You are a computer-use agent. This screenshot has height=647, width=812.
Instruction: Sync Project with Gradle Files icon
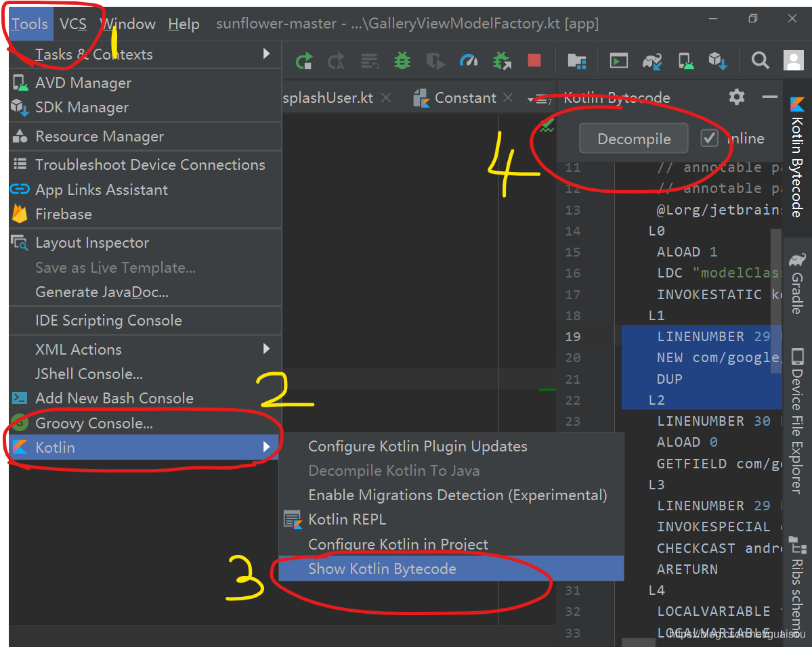[x=652, y=61]
